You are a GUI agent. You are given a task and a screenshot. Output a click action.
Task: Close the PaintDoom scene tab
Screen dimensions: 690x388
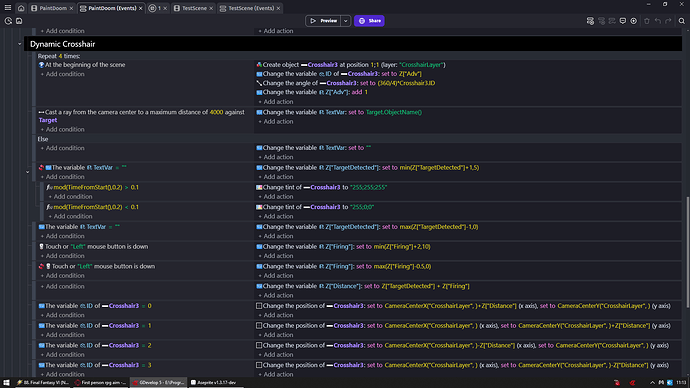pos(71,8)
